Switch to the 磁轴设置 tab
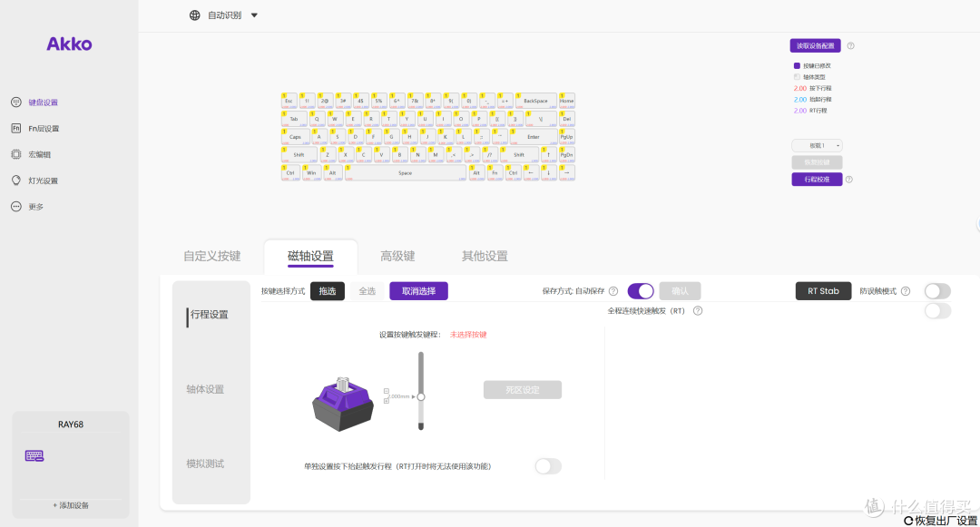Screen dimensions: 980x527 coord(310,256)
